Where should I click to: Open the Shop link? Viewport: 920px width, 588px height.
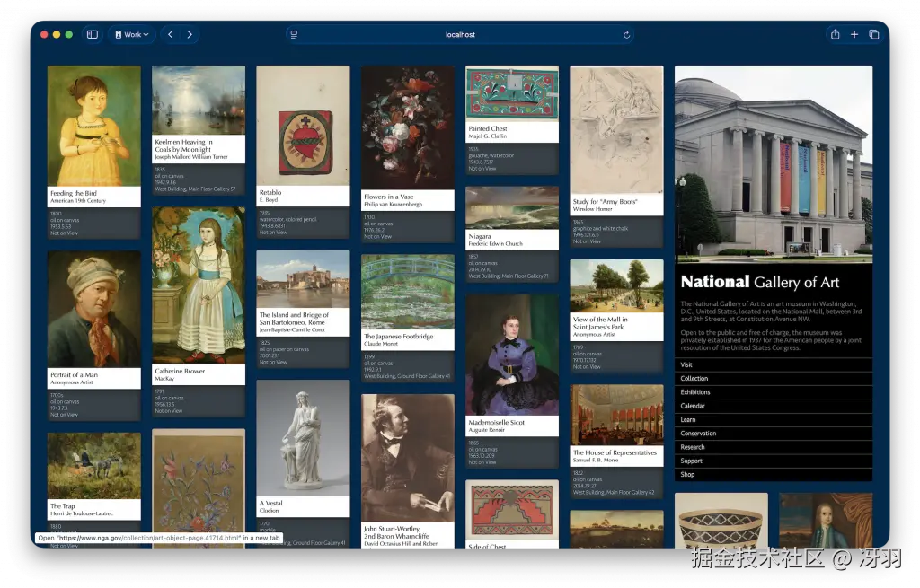coord(774,474)
